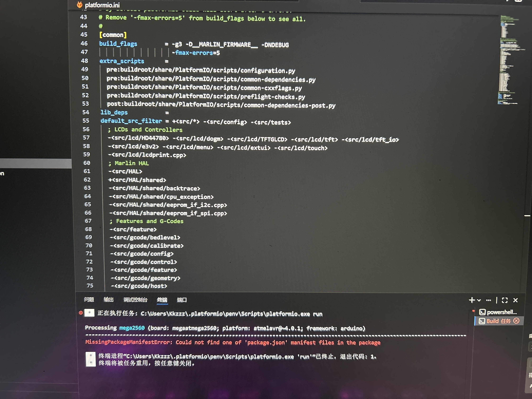Maximize the terminal panel size
This screenshot has width=532, height=399.
tap(505, 300)
